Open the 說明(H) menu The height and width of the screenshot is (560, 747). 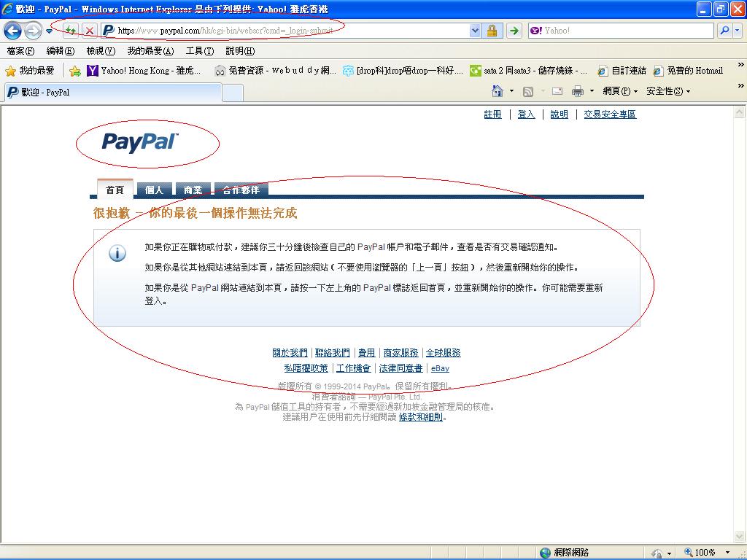pyautogui.click(x=240, y=51)
